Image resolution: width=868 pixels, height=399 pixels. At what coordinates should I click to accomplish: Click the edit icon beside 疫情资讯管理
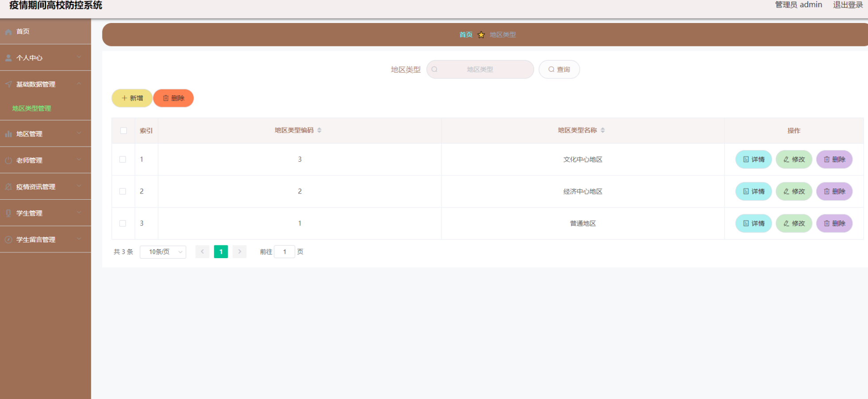coord(8,187)
